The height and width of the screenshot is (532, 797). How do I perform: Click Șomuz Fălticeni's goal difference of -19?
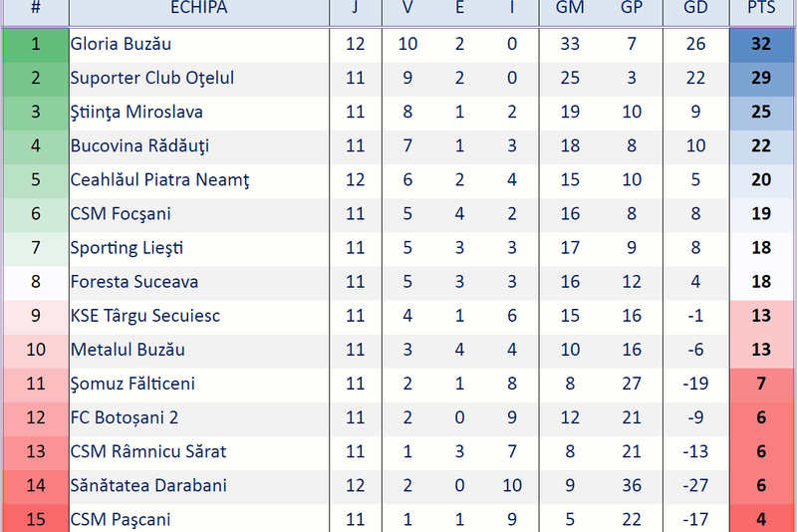click(x=695, y=384)
